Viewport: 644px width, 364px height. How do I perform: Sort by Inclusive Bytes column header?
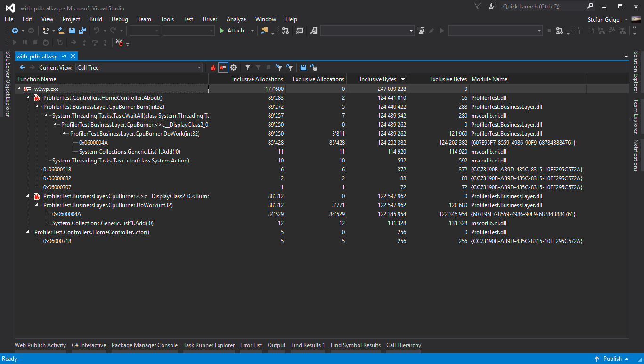pos(377,79)
